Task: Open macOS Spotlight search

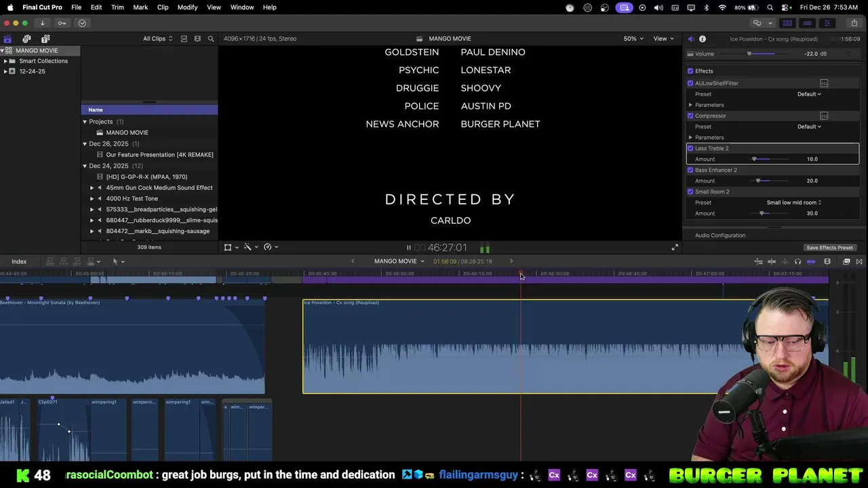Action: 770,7
